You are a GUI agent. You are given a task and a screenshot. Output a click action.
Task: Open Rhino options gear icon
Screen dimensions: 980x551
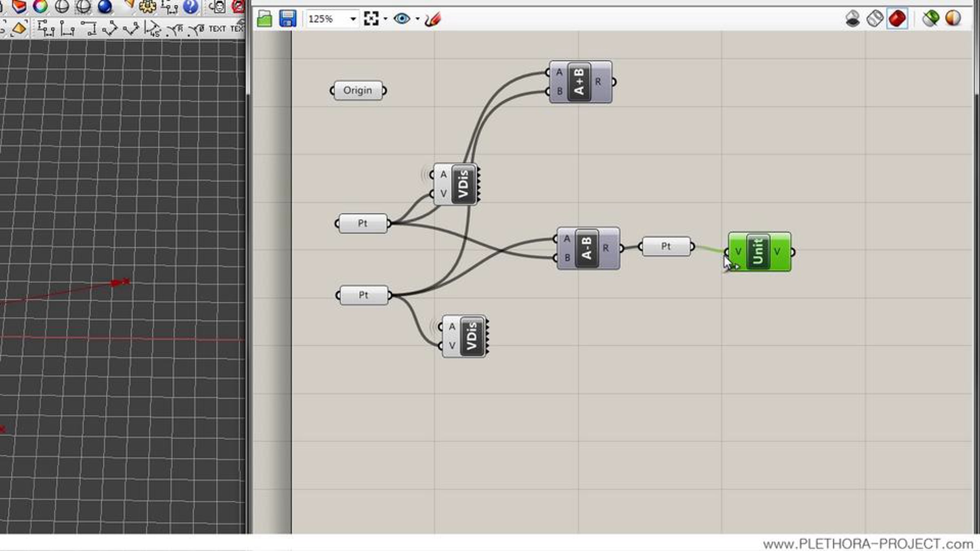click(147, 6)
